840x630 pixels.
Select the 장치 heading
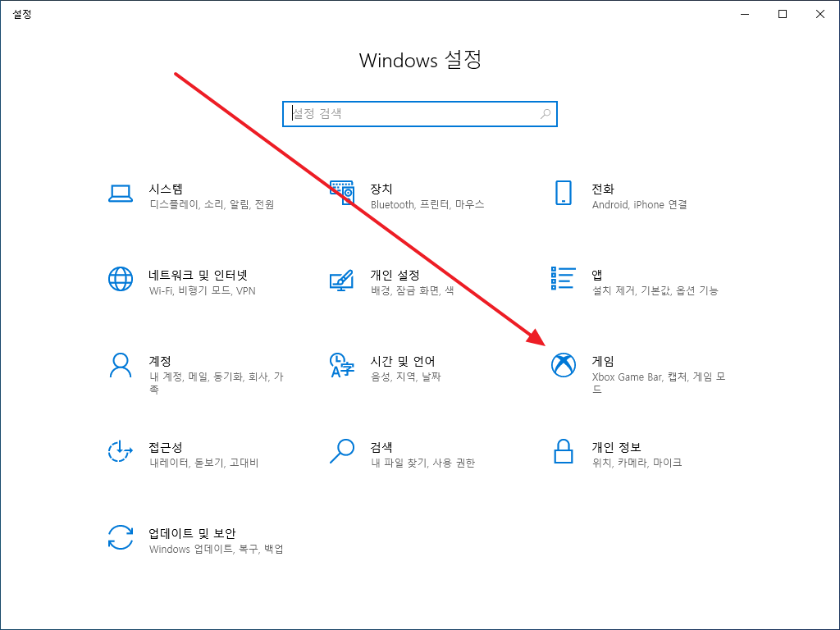point(381,189)
